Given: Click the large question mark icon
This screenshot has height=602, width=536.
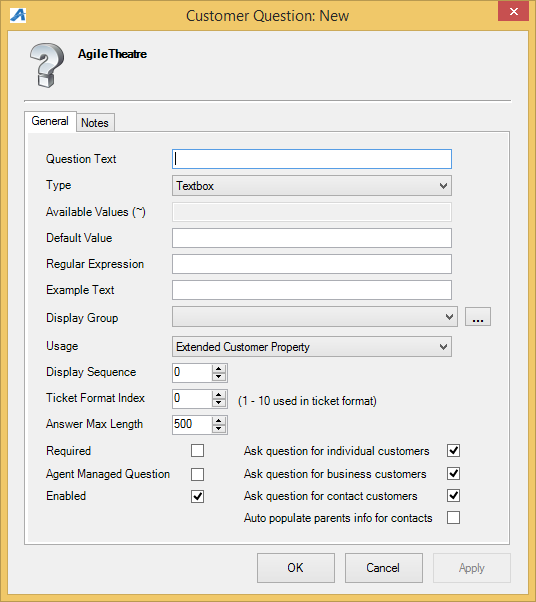Looking at the screenshot, I should pos(47,65).
